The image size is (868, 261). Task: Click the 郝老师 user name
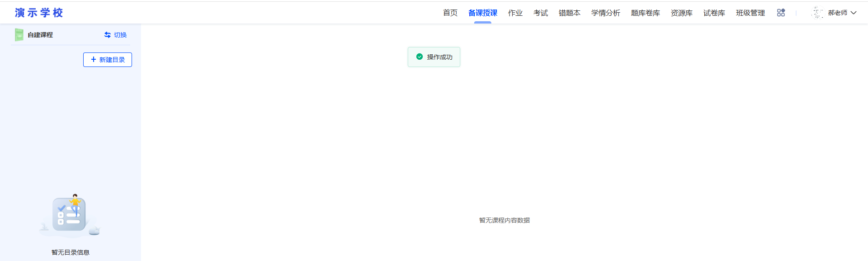[x=838, y=13]
